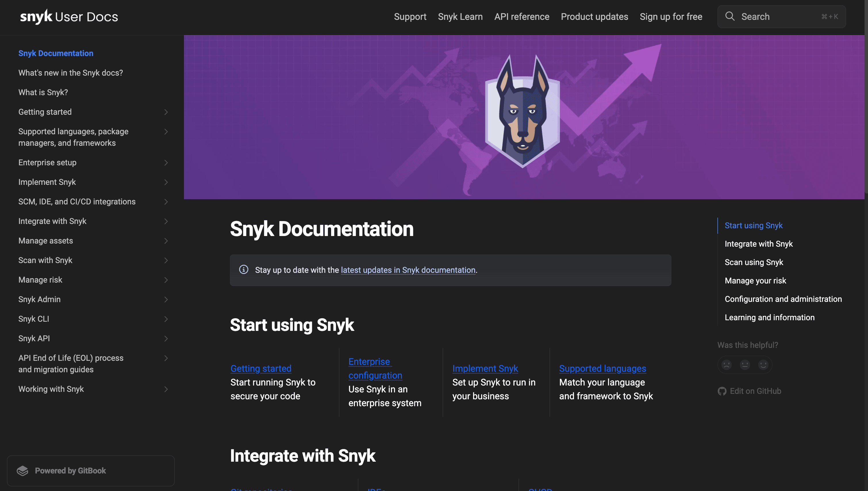Click the info icon in the notice box
The height and width of the screenshot is (491, 868).
pos(244,269)
